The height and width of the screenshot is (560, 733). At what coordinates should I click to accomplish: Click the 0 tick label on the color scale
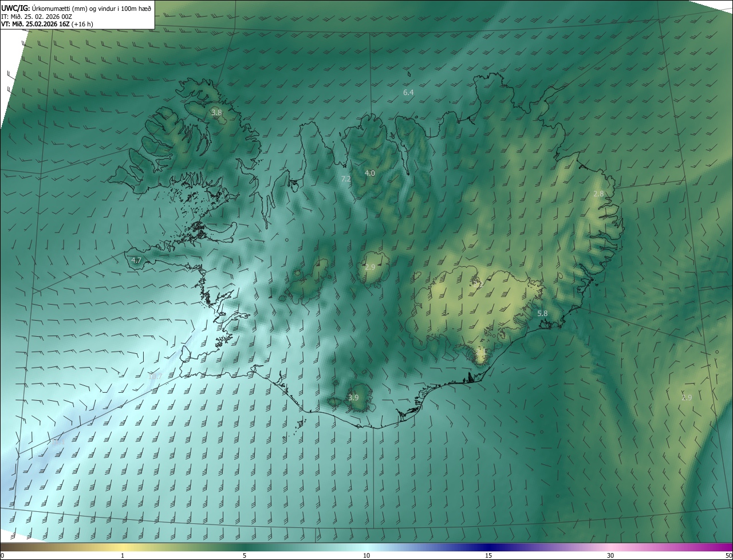coord(2,555)
